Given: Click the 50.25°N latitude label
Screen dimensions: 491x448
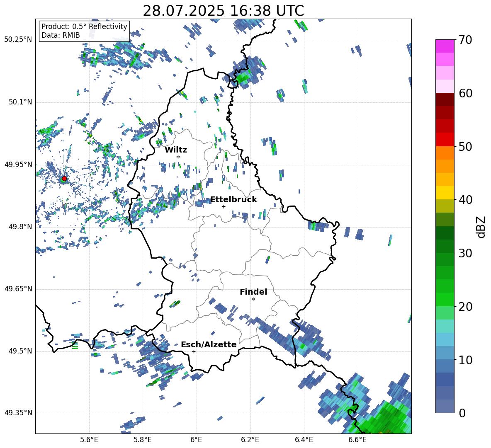Looking at the screenshot, I should coord(18,40).
